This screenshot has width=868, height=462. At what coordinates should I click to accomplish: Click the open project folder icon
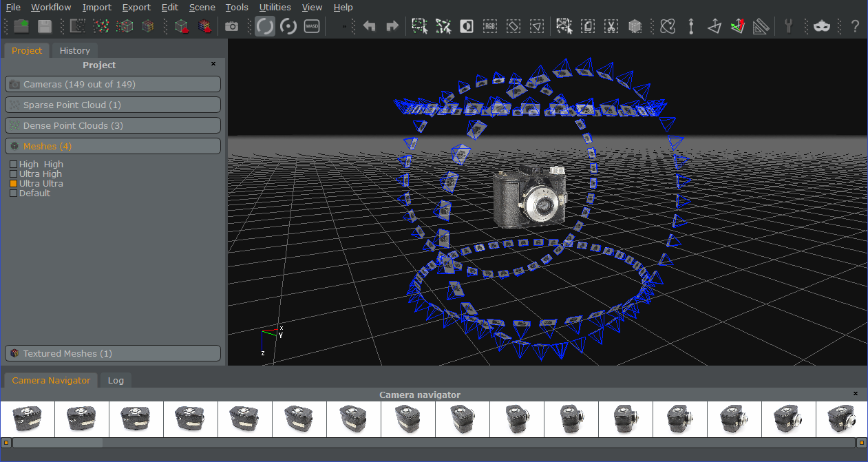click(x=21, y=26)
